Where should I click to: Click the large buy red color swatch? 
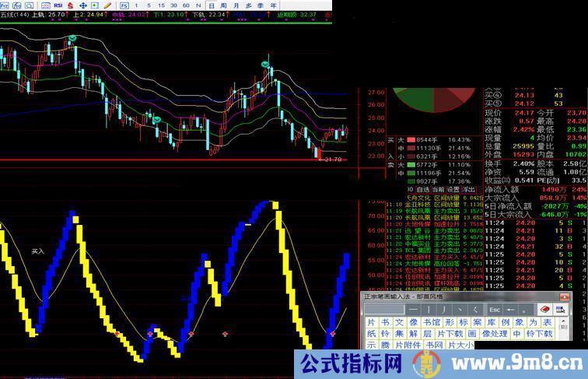pos(411,139)
